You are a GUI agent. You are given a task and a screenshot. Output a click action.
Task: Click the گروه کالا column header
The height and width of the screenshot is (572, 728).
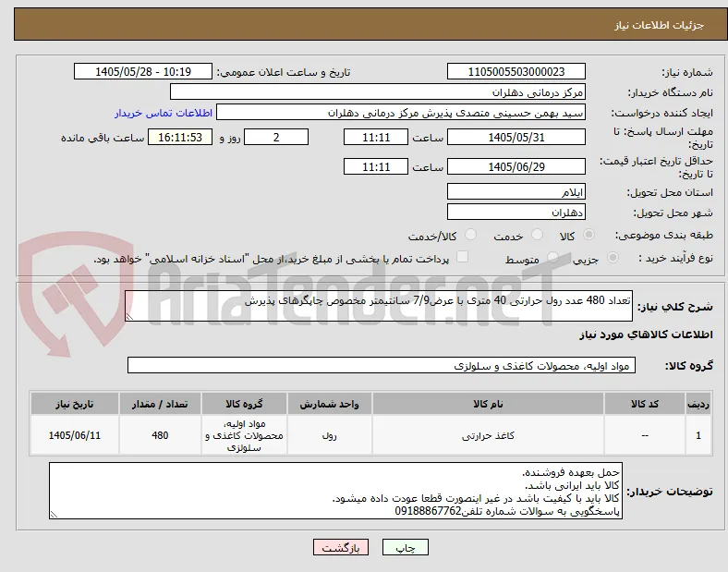(244, 404)
